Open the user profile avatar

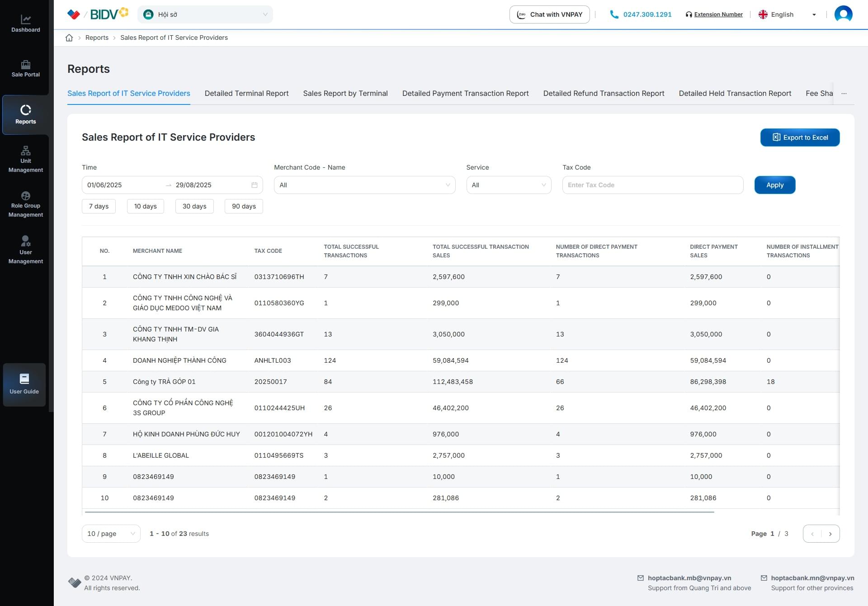click(x=843, y=14)
